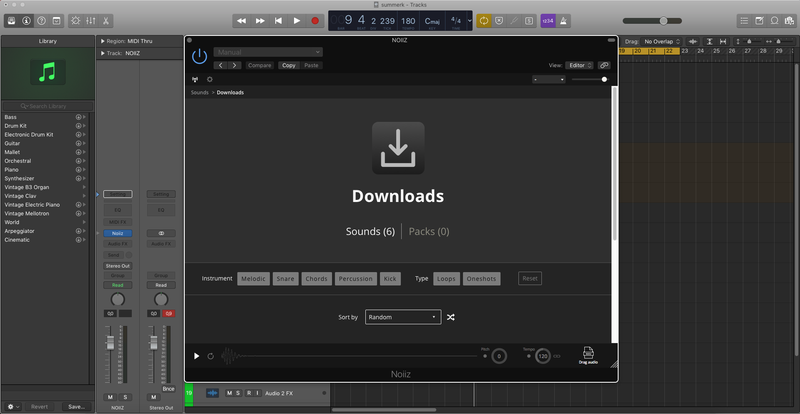Click the loop refresh icon beside preview play
This screenshot has width=800, height=414.
coord(211,356)
